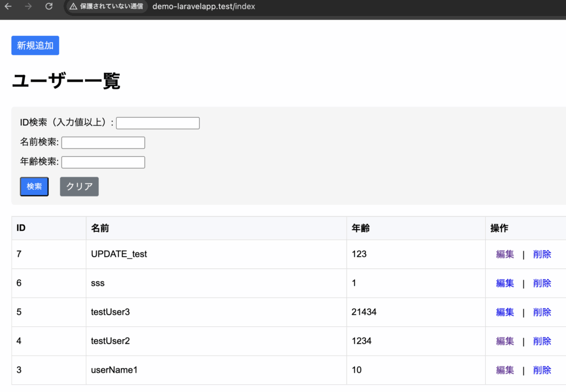The image size is (566, 392).
Task: Click the address bar URL text
Action: click(203, 7)
